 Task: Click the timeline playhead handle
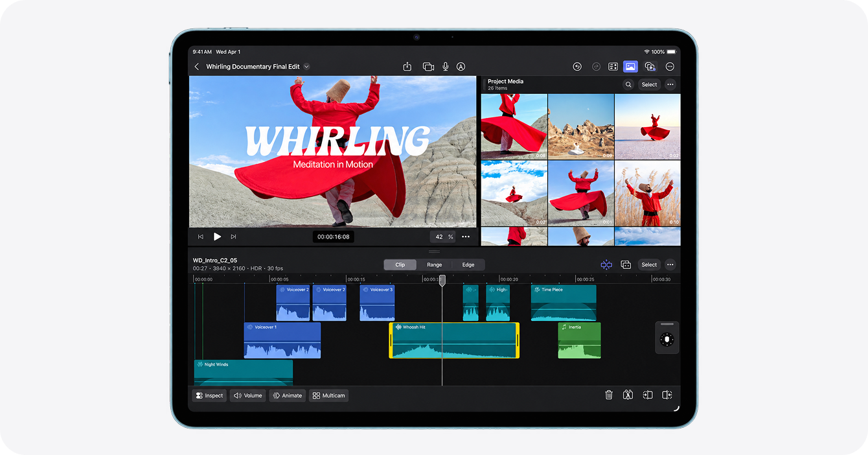click(442, 281)
